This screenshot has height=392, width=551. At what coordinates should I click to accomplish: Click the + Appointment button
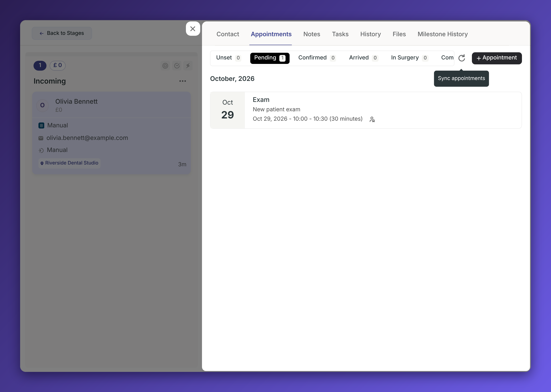(496, 58)
